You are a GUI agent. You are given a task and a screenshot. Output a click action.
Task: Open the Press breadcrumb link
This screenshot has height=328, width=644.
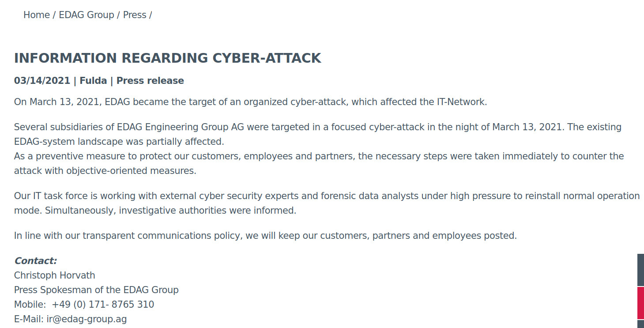click(135, 15)
